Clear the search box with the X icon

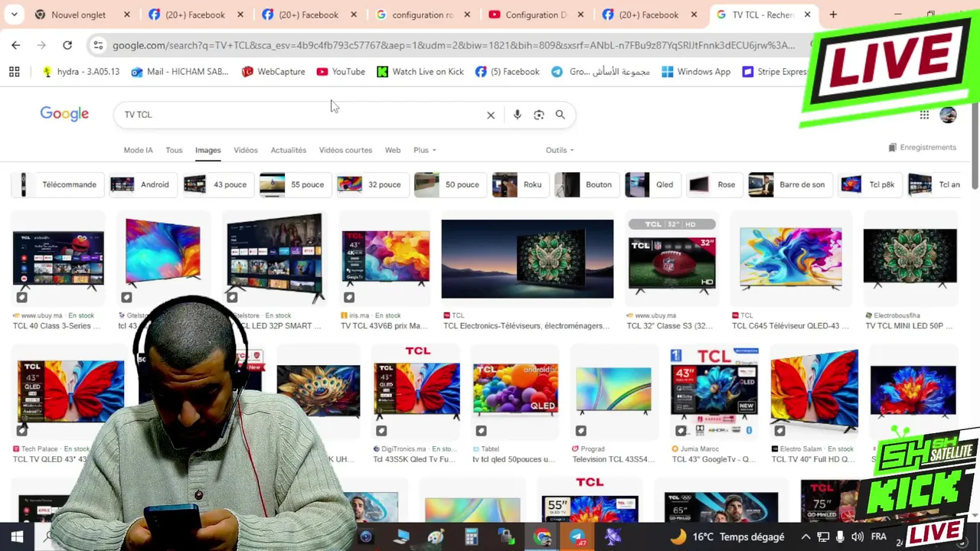[491, 115]
